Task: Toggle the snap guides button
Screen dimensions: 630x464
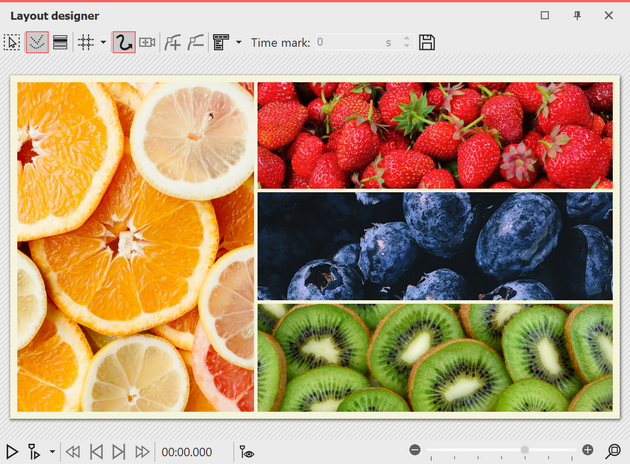Action: [x=37, y=42]
